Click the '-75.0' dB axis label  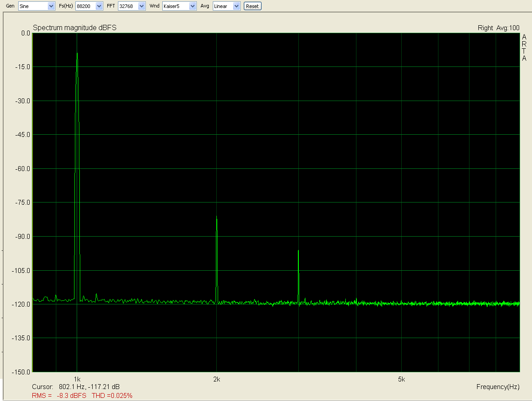coord(23,202)
